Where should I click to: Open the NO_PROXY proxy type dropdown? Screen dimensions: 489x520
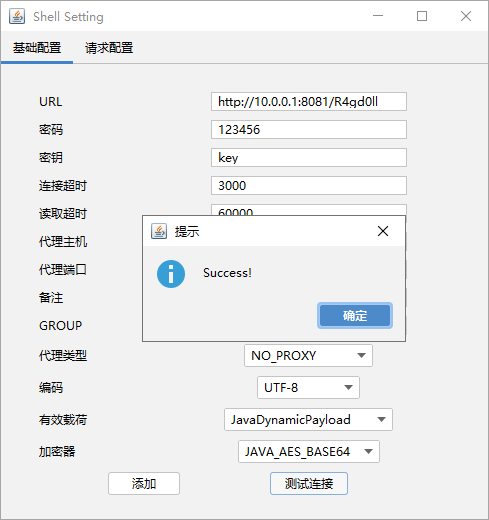coord(308,356)
